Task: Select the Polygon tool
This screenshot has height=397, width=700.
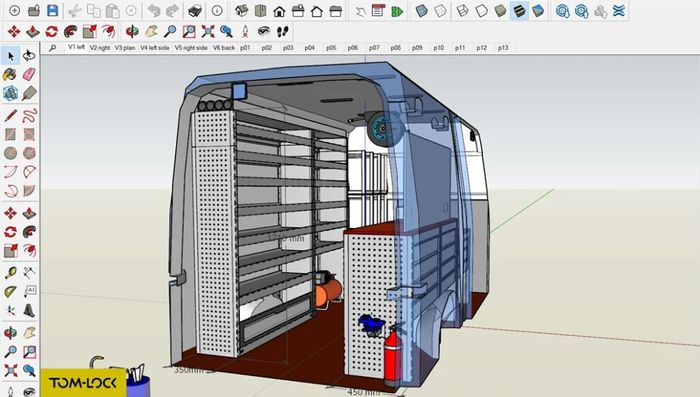Action: click(29, 153)
